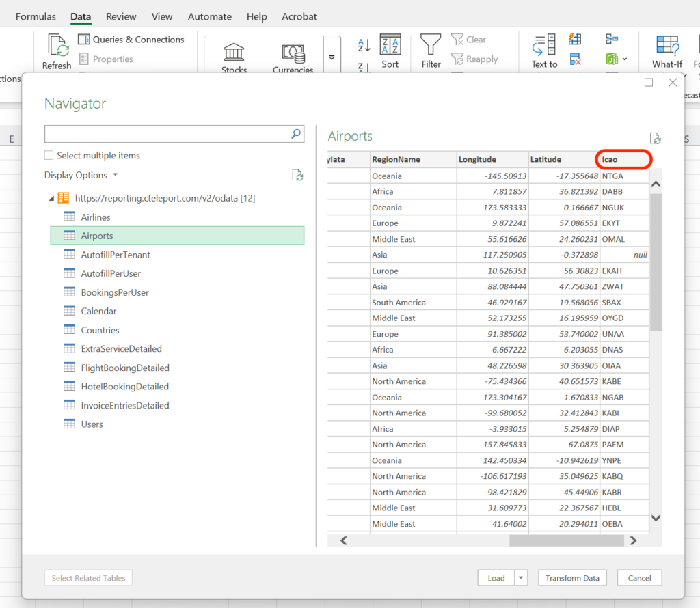The height and width of the screenshot is (608, 700).
Task: Select the Stocks data type
Action: click(x=234, y=57)
